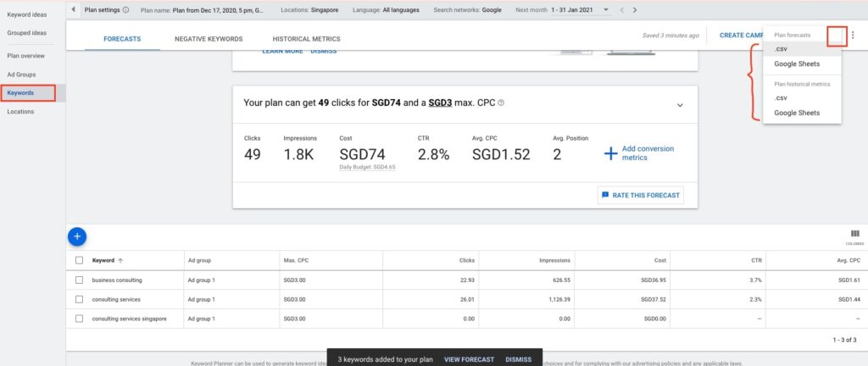
Task: Click the Daily Budget SGD4.65 label
Action: [367, 166]
